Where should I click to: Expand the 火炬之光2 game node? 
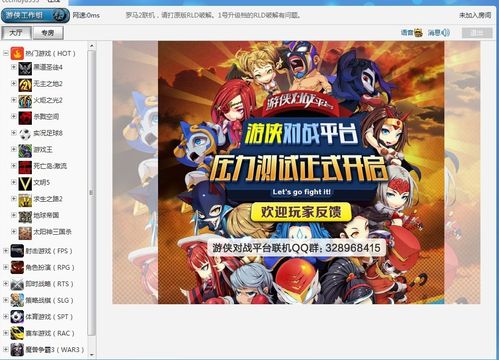click(14, 100)
